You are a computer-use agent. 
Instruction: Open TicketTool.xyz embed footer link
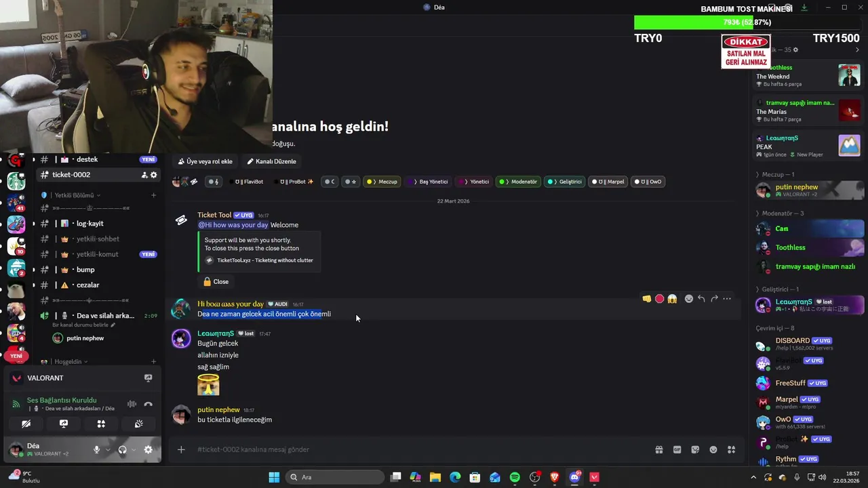tap(265, 260)
